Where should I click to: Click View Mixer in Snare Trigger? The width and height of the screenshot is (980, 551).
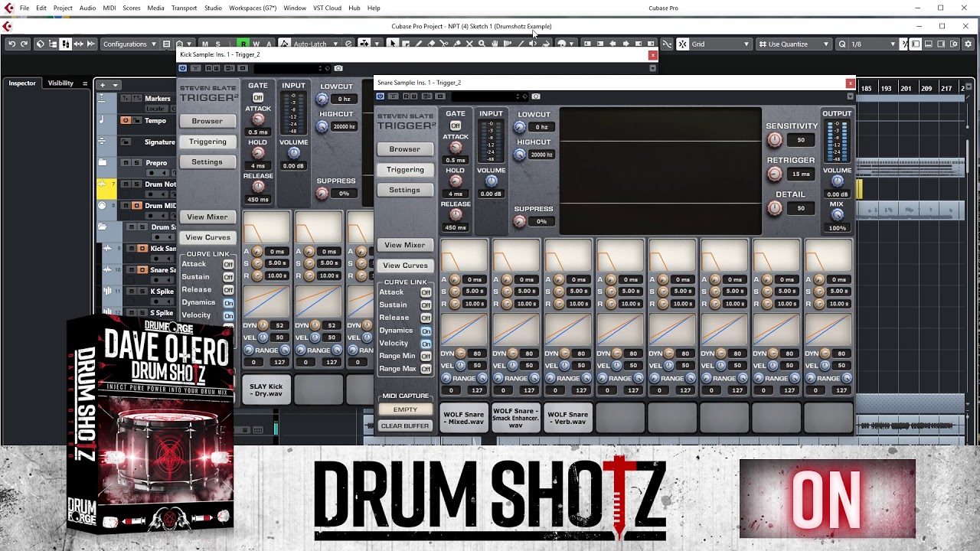[404, 245]
